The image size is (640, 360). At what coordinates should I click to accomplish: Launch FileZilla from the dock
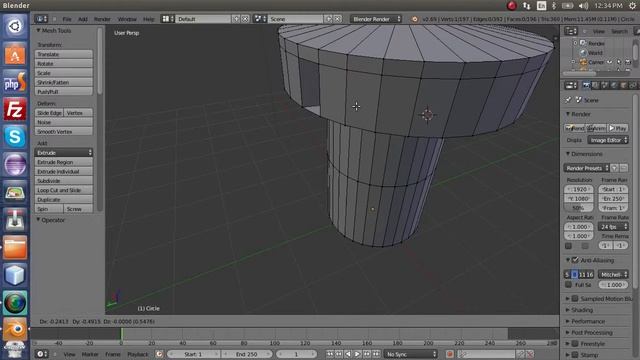[x=15, y=109]
